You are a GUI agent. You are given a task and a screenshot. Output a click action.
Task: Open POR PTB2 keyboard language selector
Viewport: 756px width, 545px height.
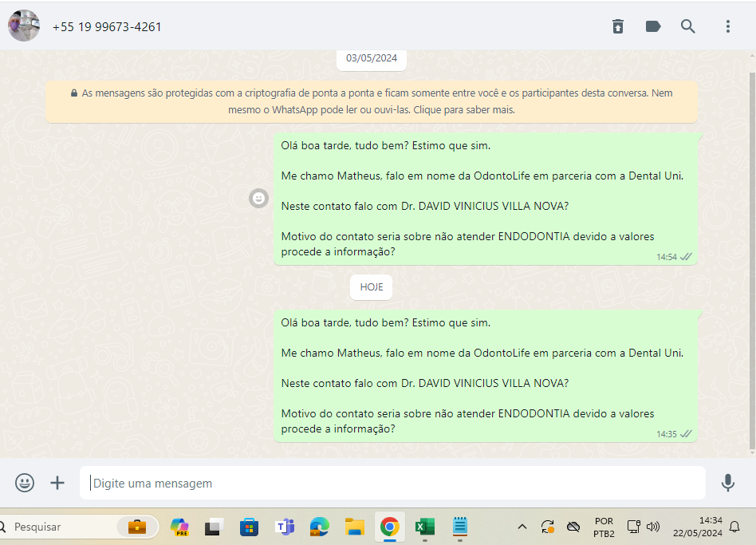[x=604, y=527]
